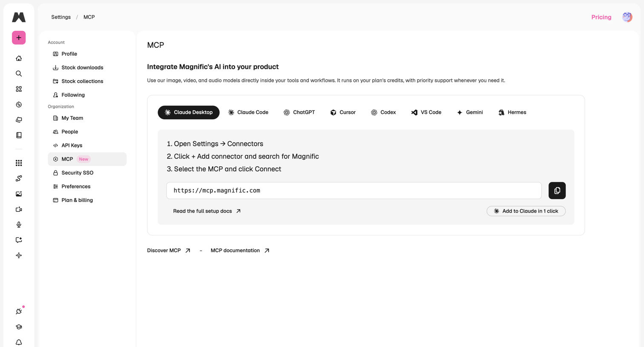The width and height of the screenshot is (644, 347).
Task: Click the Magnific logo icon
Action: [x=19, y=17]
